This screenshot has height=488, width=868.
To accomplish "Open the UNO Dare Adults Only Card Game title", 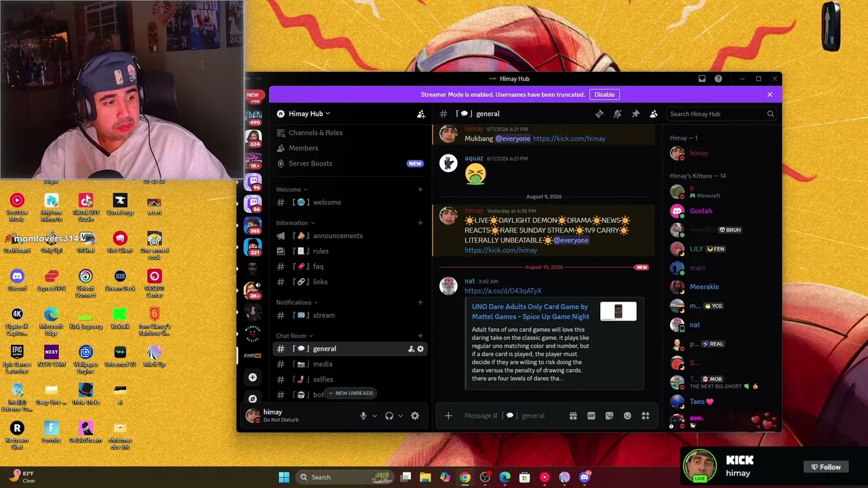I will 530,312.
